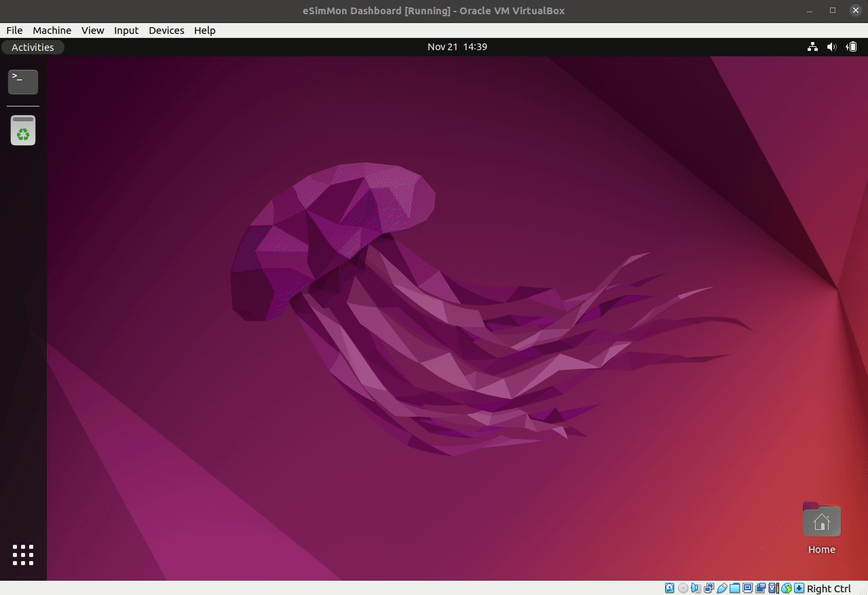Minimize the VirtualBox window

point(810,11)
